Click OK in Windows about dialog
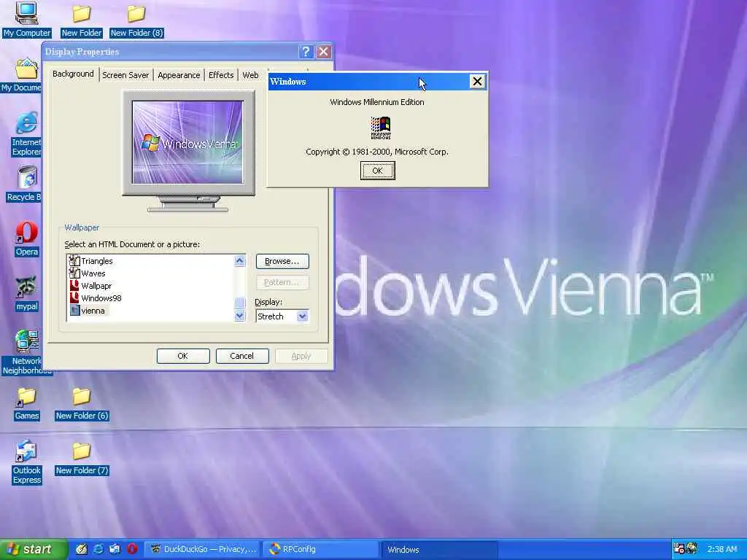Viewport: 747px width, 560px height. [x=377, y=171]
